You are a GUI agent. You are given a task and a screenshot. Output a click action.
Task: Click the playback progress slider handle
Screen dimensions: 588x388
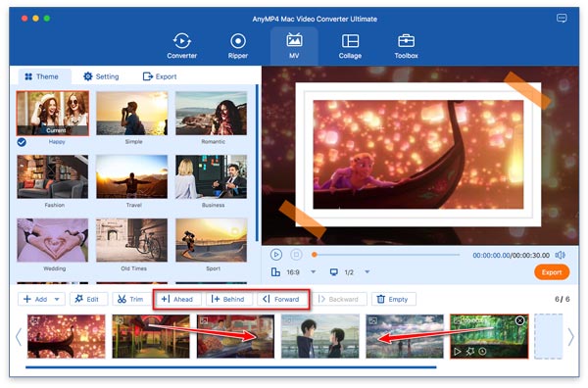315,255
